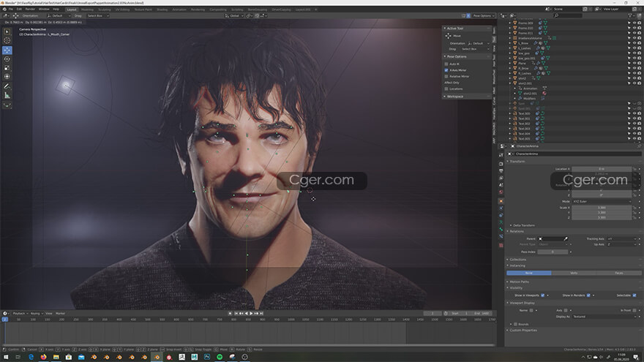This screenshot has height=362, width=644.
Task: Open the Output properties tab icon
Action: [501, 171]
